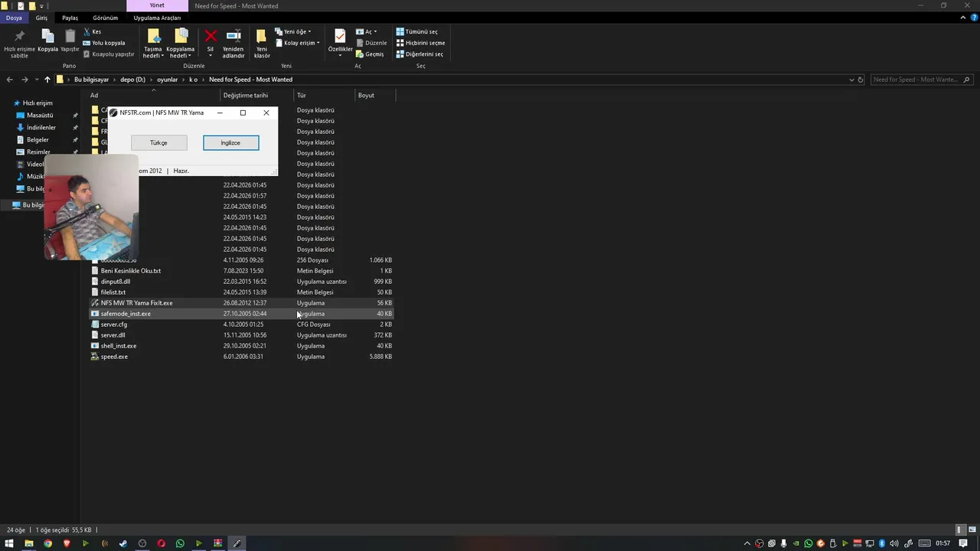Select Masaüstü in navigation pane
Screen dimensions: 980x551
click(40, 116)
